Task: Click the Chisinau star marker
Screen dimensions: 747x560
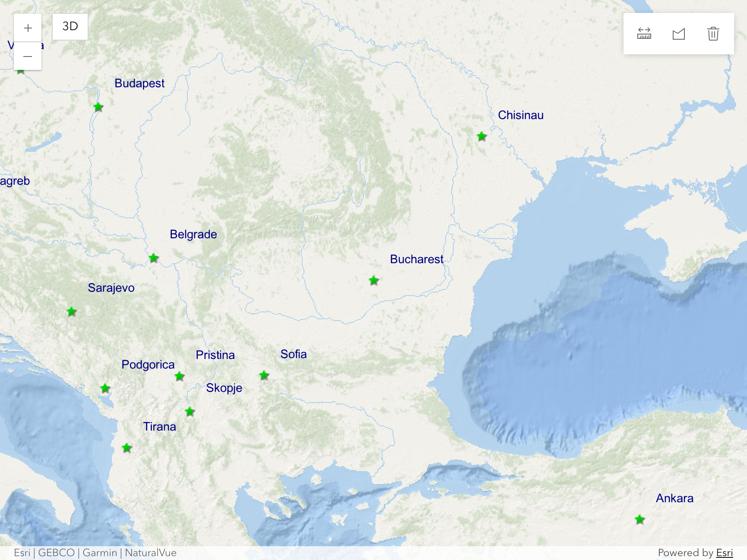Action: (x=482, y=136)
